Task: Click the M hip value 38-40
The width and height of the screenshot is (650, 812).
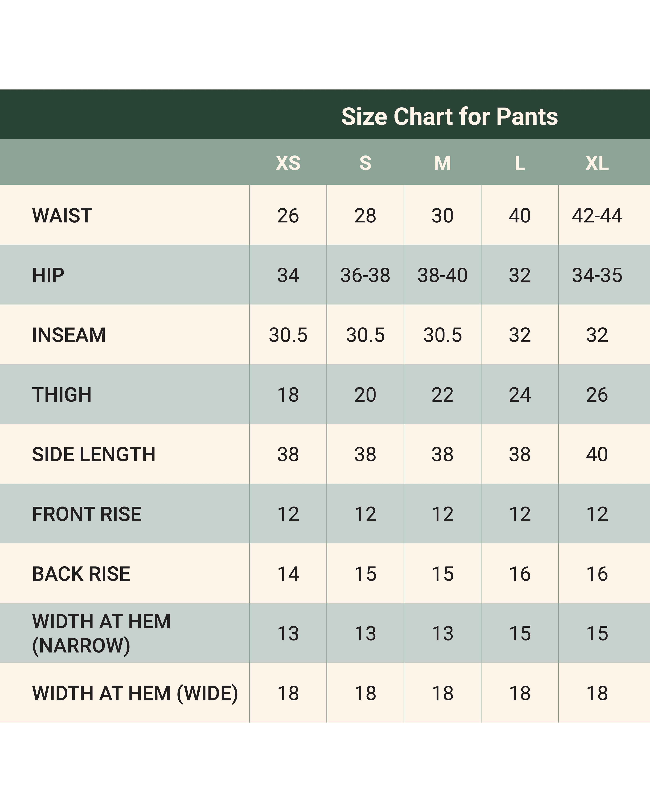Action: coord(442,275)
